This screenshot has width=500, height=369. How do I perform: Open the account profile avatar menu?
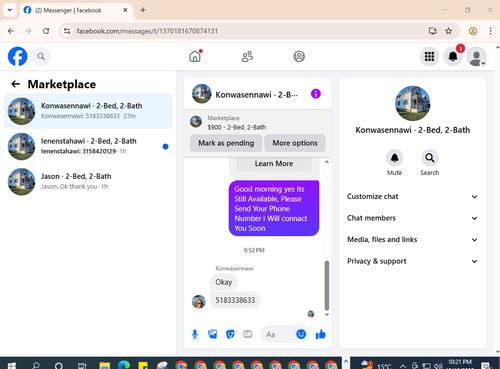coord(476,56)
